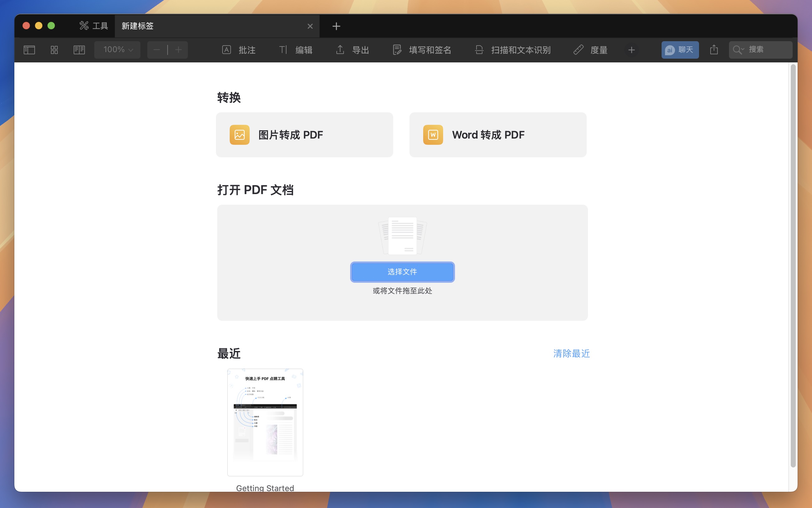This screenshot has height=508, width=812.
Task: Zoom out with minus button
Action: [157, 50]
